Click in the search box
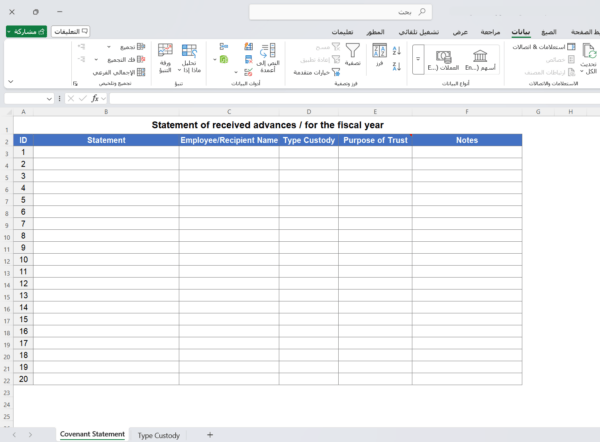The width and height of the screenshot is (600, 442). tap(340, 11)
